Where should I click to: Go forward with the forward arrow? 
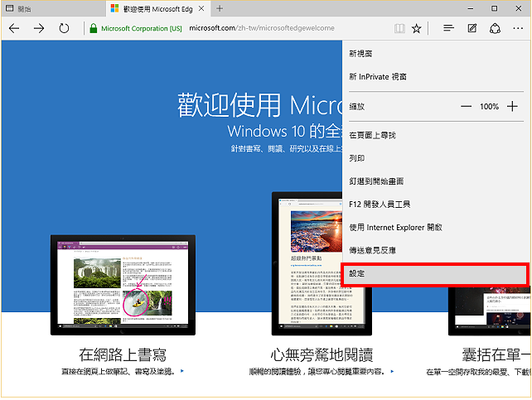coord(39,28)
